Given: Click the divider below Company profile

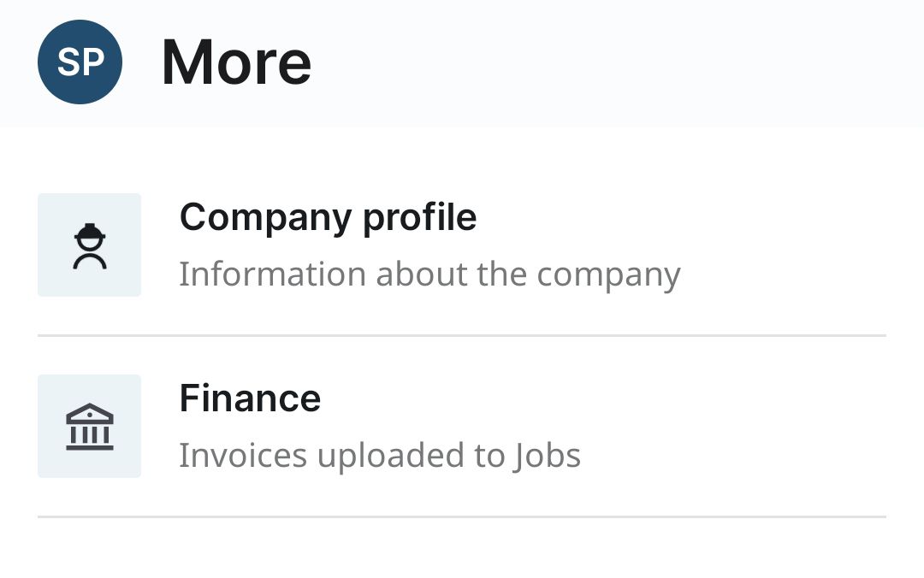Looking at the screenshot, I should point(462,335).
